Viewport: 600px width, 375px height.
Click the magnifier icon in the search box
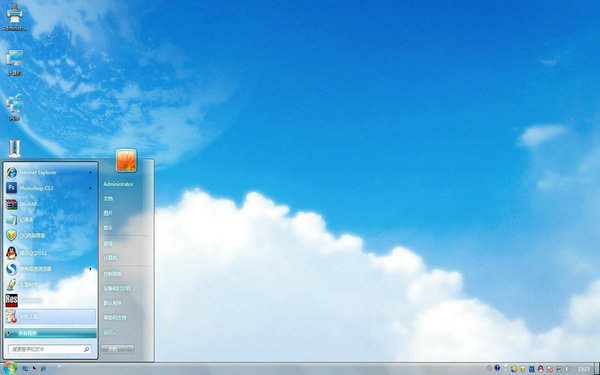click(86, 349)
